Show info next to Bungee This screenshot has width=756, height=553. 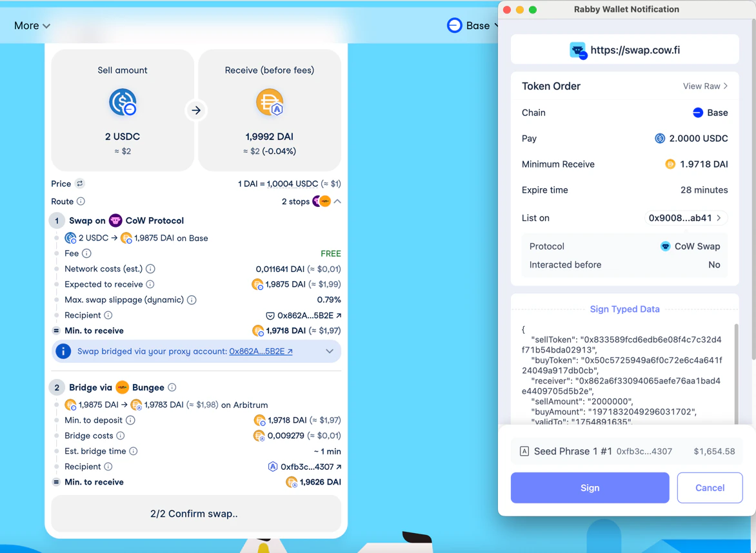pos(172,387)
